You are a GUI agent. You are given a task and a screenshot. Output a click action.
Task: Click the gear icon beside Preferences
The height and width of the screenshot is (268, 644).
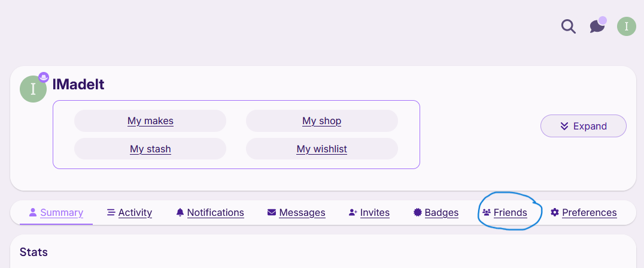pos(554,212)
